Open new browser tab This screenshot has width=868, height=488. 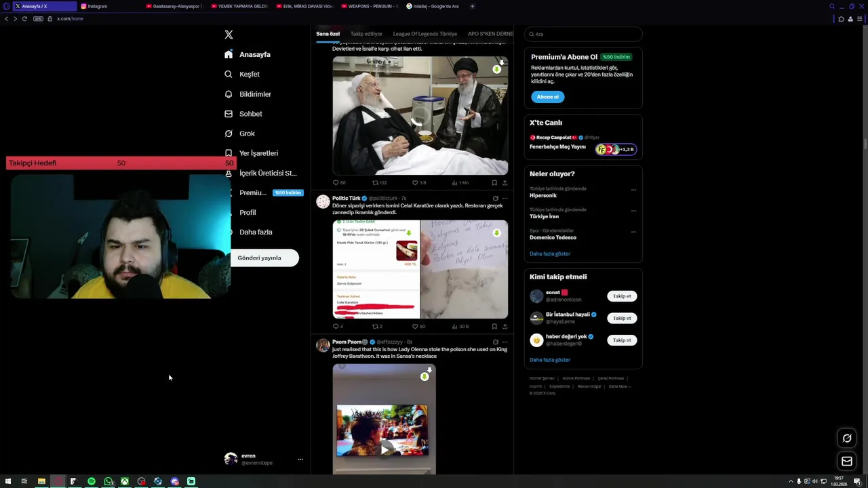(472, 6)
